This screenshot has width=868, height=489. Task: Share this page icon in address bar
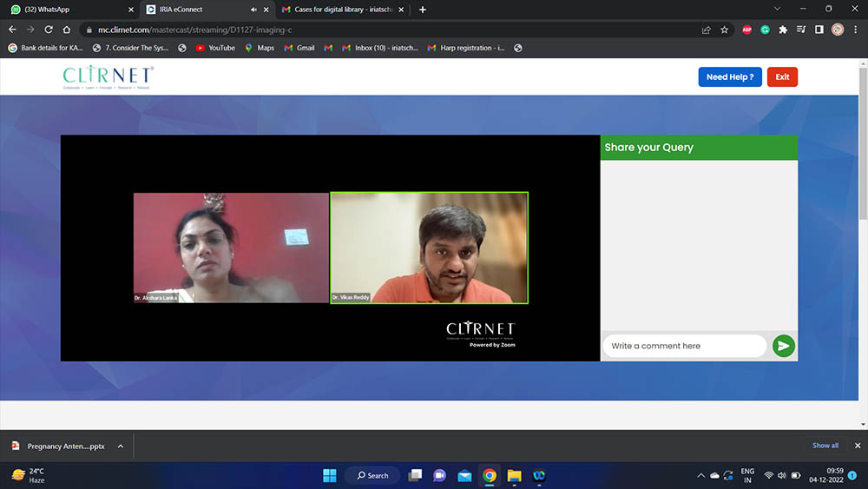[x=707, y=30]
